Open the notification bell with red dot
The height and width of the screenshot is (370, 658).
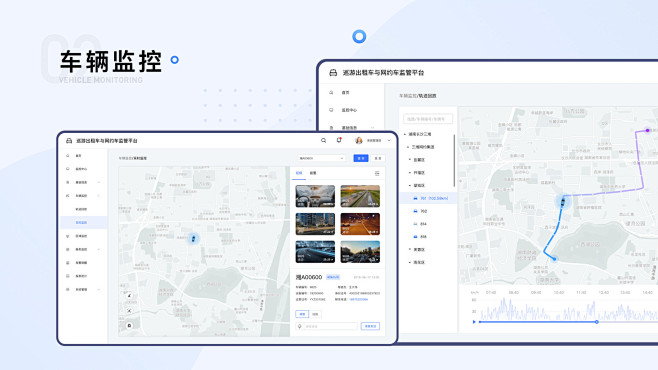coord(339,140)
